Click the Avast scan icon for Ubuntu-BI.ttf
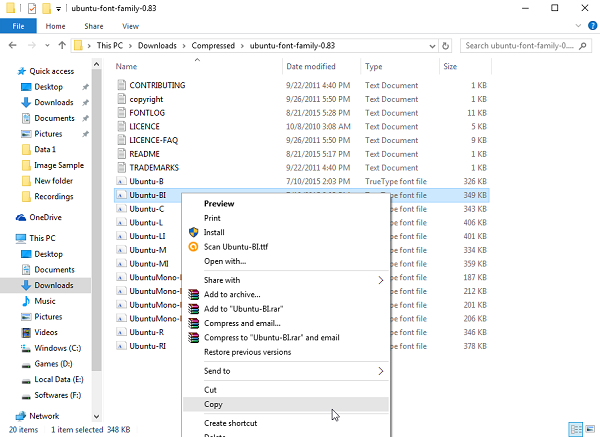The image size is (600, 437). (x=194, y=247)
